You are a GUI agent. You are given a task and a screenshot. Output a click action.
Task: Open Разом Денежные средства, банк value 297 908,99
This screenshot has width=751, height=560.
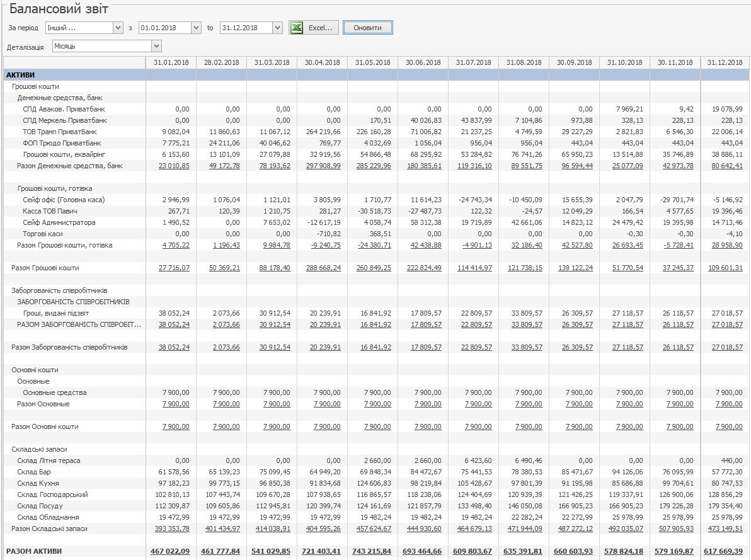[322, 166]
